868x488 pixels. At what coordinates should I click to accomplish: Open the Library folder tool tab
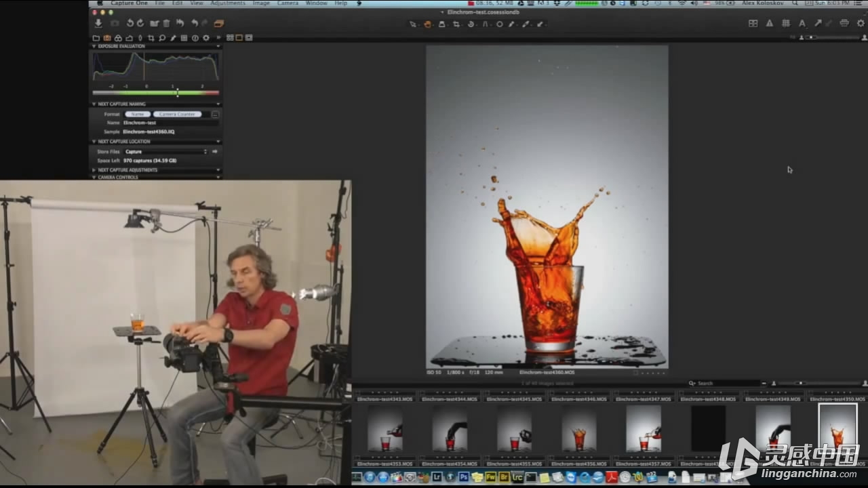[x=96, y=38]
